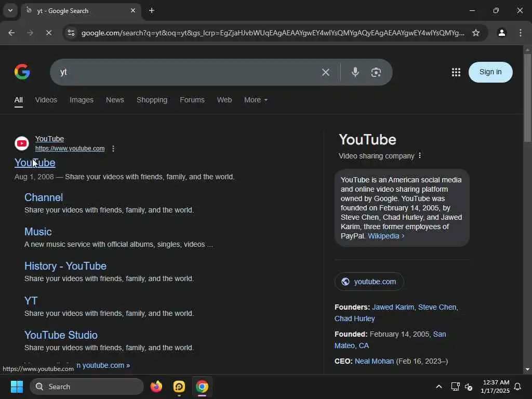Click the page vertical scrollbar thumb
Screen dimensions: 532x399
point(527,98)
